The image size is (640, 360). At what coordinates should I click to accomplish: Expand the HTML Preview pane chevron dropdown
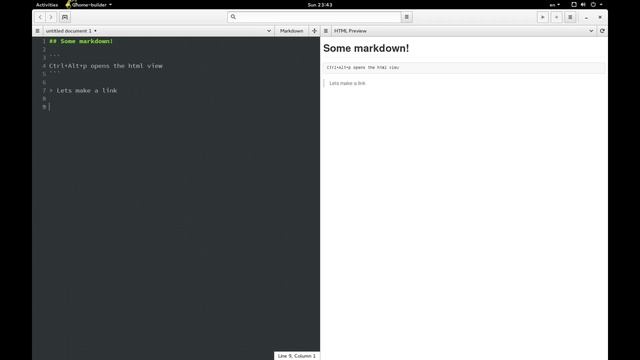[591, 31]
